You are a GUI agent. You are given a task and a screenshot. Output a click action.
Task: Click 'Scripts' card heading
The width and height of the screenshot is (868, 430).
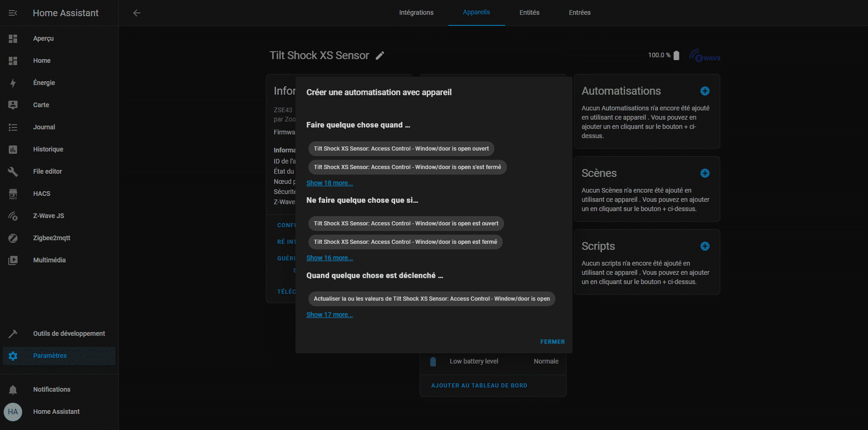[x=598, y=246]
